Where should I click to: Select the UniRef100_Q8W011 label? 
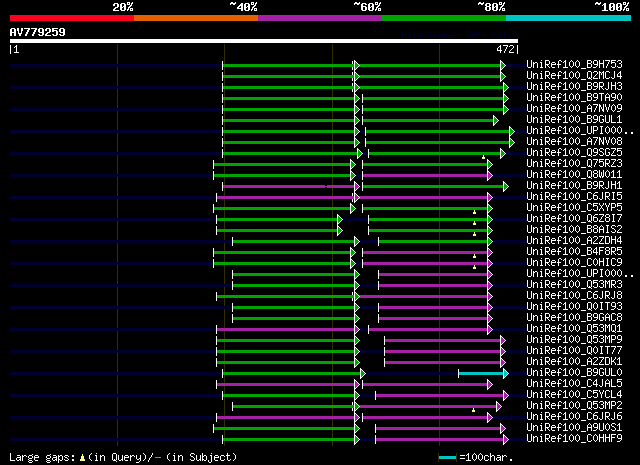(x=574, y=175)
